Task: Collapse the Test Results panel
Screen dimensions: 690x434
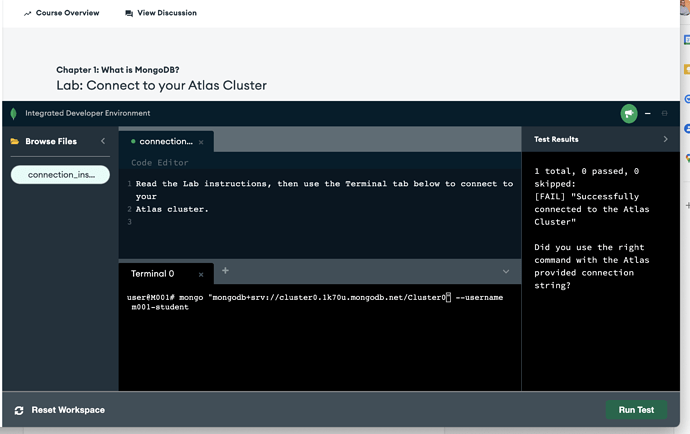Action: click(665, 140)
